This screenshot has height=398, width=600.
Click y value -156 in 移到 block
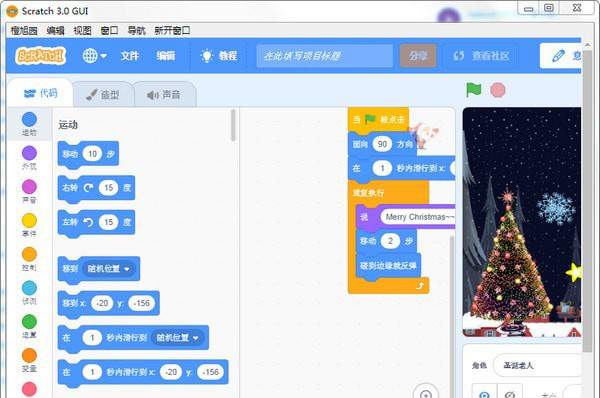point(142,303)
